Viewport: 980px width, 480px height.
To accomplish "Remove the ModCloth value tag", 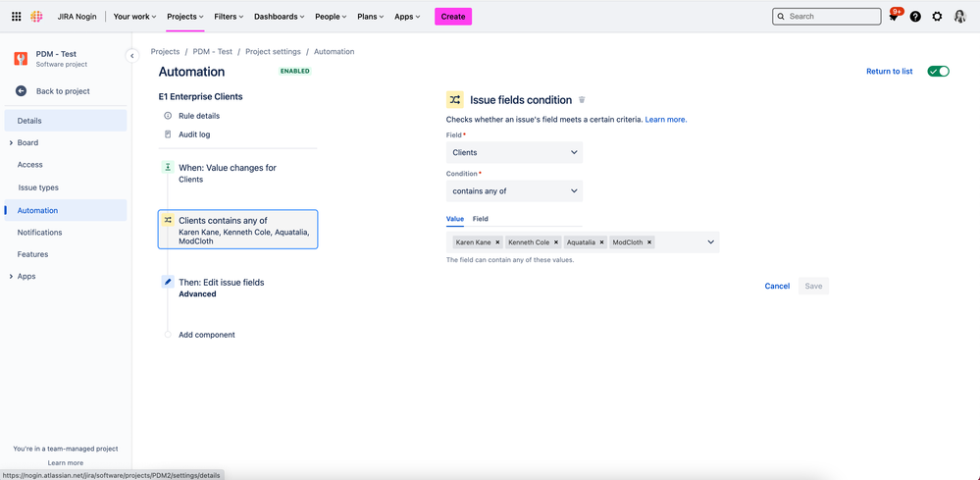I will [x=650, y=242].
